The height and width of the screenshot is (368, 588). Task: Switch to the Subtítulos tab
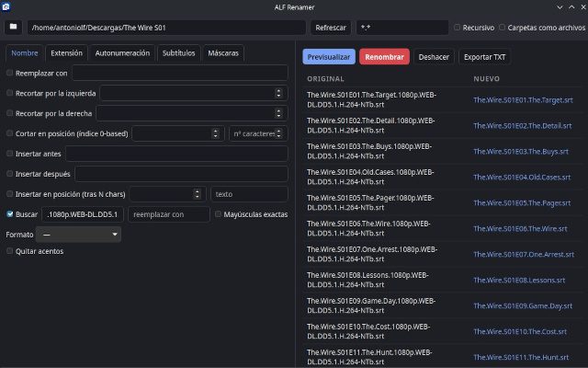click(178, 53)
